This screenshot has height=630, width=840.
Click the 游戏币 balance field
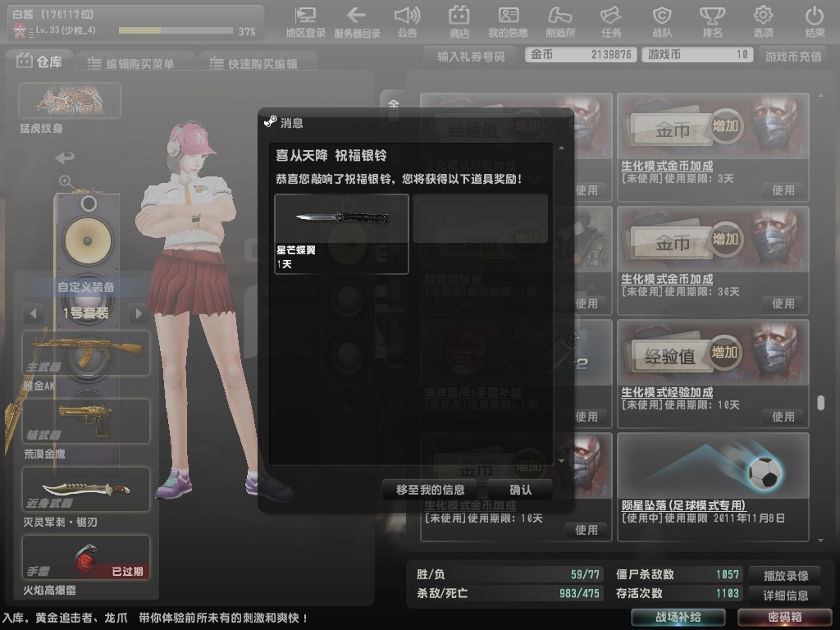click(697, 55)
